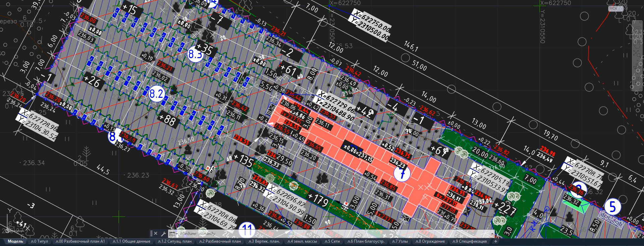Open layout tab л.0 Титул

tap(39, 241)
